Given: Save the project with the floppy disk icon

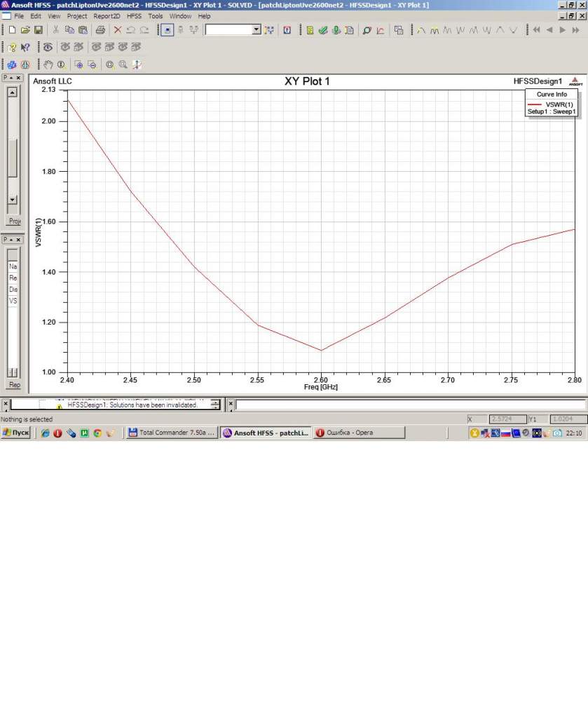Looking at the screenshot, I should [x=39, y=30].
